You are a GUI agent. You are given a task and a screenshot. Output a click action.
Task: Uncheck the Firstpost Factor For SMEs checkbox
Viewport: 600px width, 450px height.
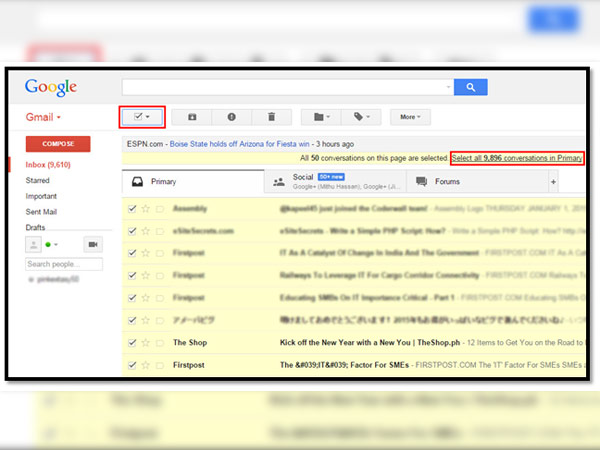coord(132,365)
